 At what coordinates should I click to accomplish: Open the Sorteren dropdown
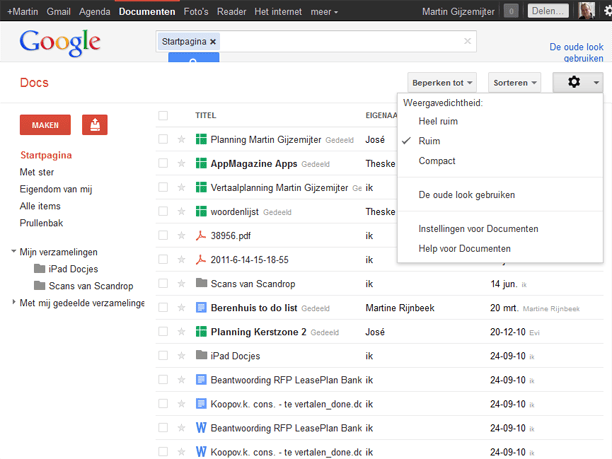[515, 82]
